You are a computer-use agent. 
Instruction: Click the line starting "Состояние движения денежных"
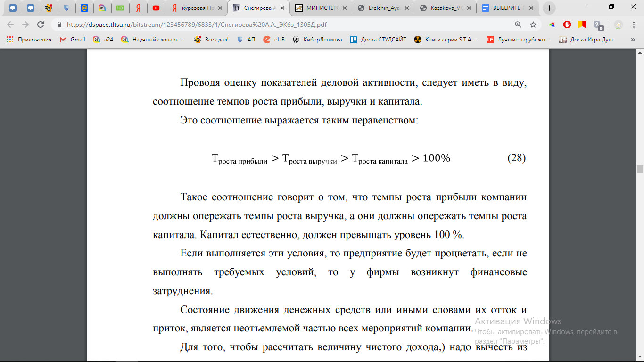tap(353, 310)
